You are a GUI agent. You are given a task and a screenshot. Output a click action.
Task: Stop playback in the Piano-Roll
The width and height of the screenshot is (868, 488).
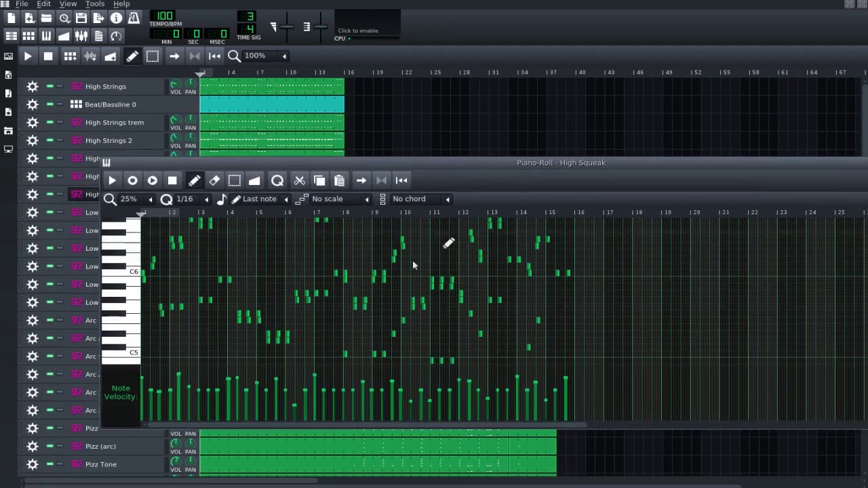[x=172, y=180]
